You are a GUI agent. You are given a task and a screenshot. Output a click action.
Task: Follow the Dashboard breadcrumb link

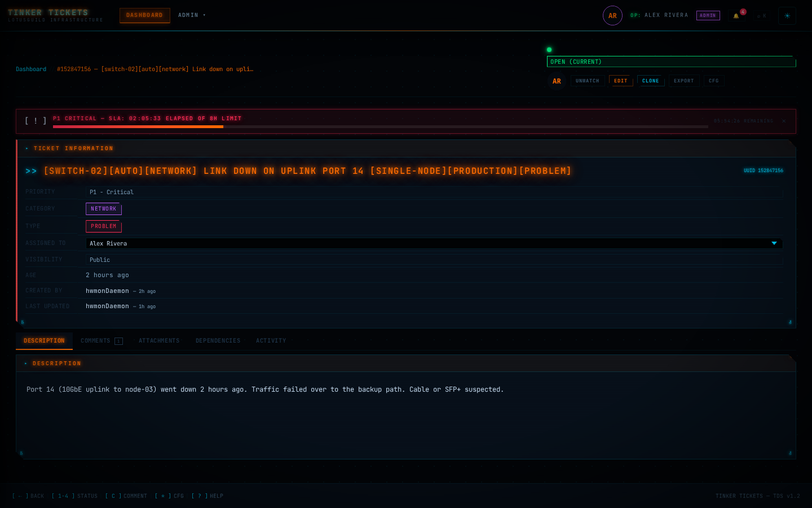pyautogui.click(x=31, y=69)
